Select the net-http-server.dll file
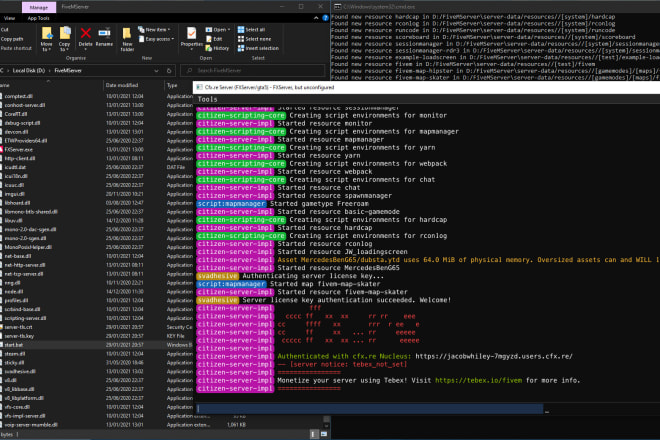The image size is (660, 440). point(24,265)
